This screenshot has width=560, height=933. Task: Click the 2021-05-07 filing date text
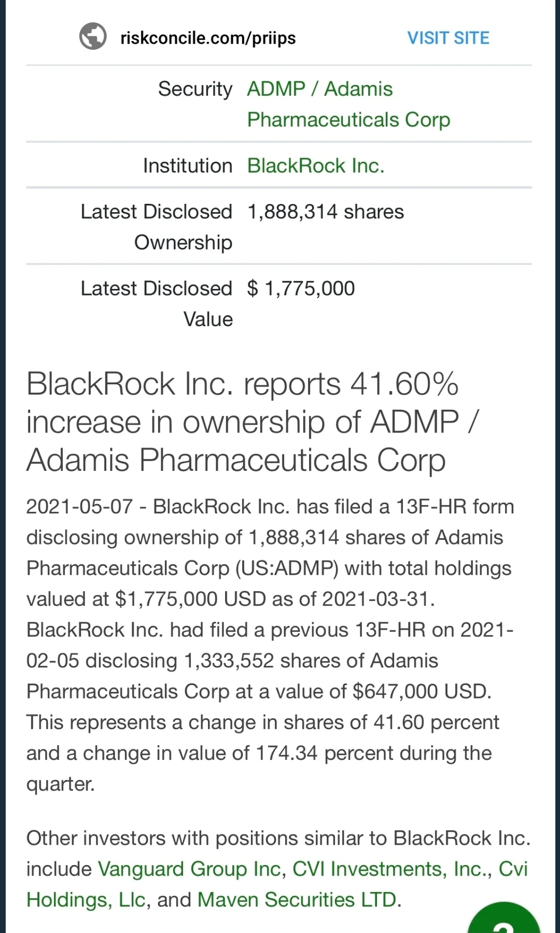pyautogui.click(x=79, y=507)
